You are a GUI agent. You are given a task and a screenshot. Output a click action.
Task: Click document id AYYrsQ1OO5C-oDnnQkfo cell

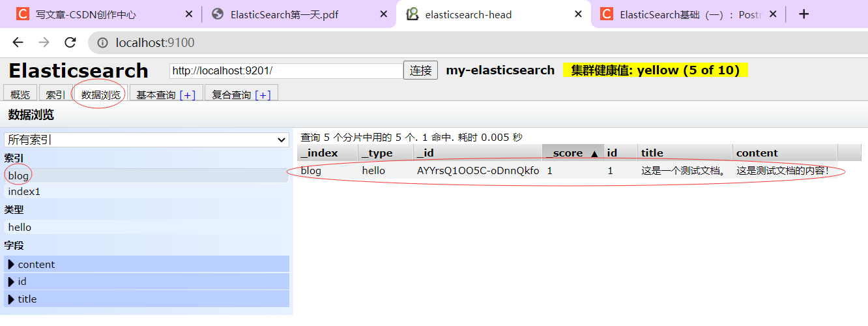[x=478, y=171]
